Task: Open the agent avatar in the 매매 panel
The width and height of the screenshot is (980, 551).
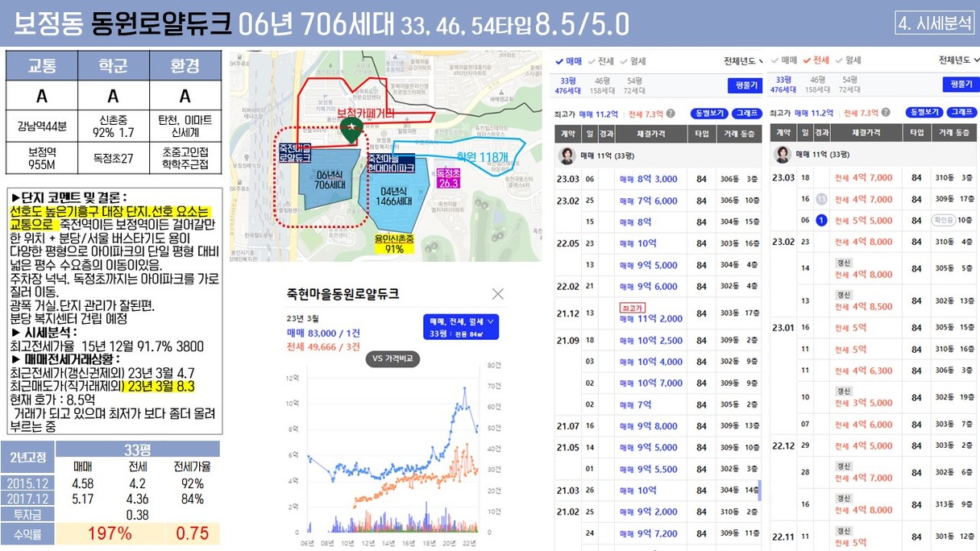Action: tap(567, 155)
